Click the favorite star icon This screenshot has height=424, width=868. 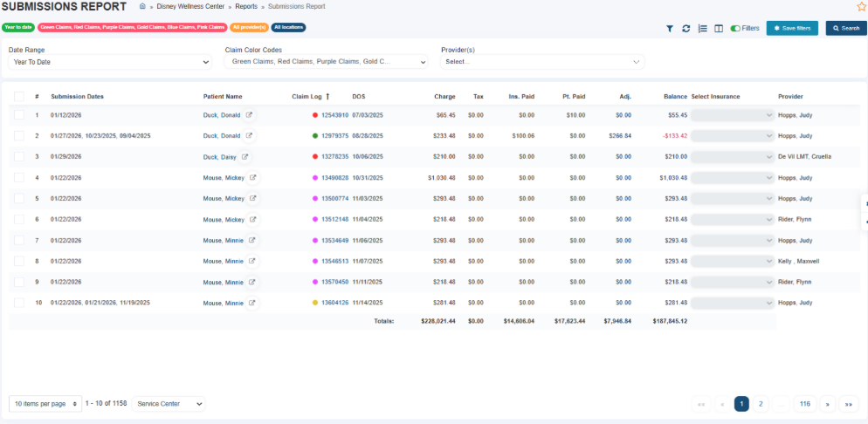pyautogui.click(x=861, y=7)
